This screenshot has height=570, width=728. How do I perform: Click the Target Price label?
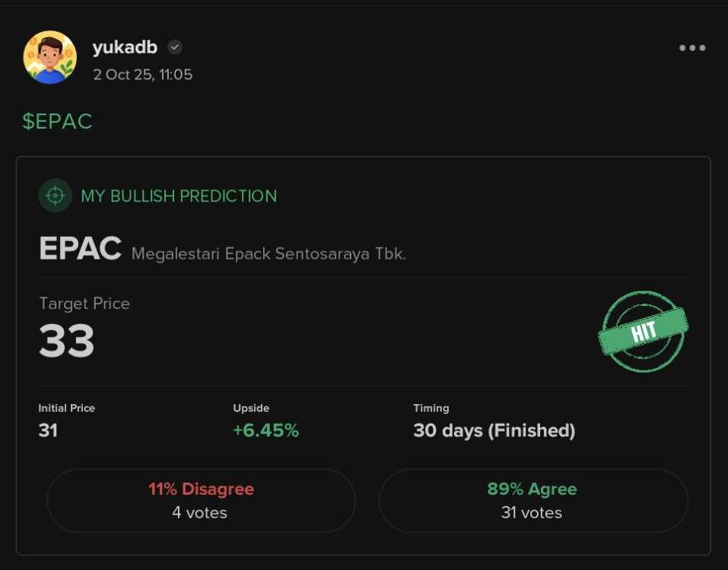pos(84,304)
